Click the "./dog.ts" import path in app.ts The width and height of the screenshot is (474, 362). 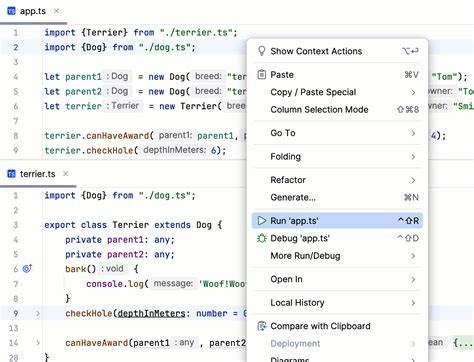click(164, 47)
